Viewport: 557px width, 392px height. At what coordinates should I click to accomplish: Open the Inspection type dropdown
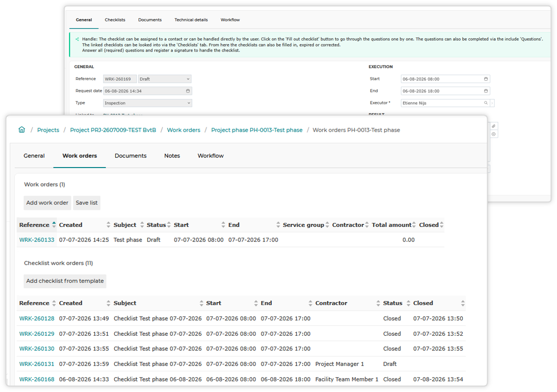pyautogui.click(x=147, y=103)
